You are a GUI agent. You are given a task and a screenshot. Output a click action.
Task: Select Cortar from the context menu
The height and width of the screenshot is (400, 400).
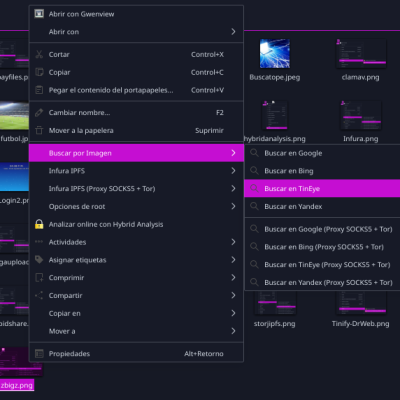point(136,54)
